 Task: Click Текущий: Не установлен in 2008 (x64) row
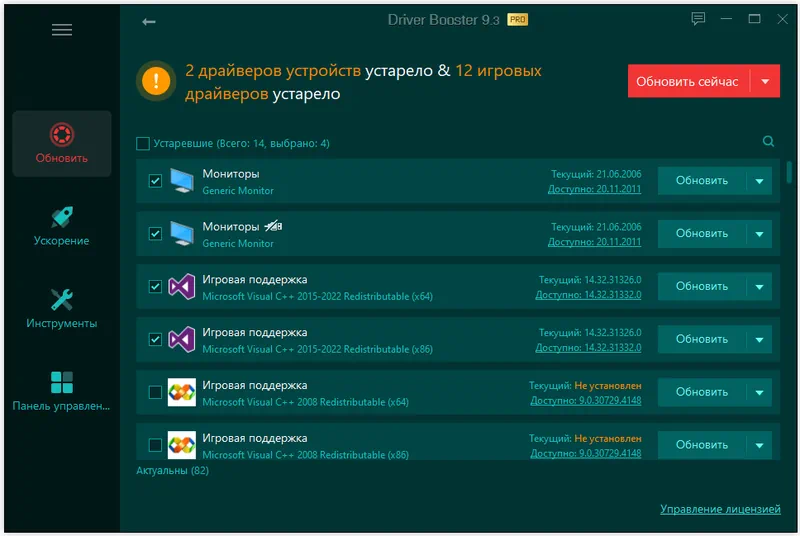pos(585,386)
